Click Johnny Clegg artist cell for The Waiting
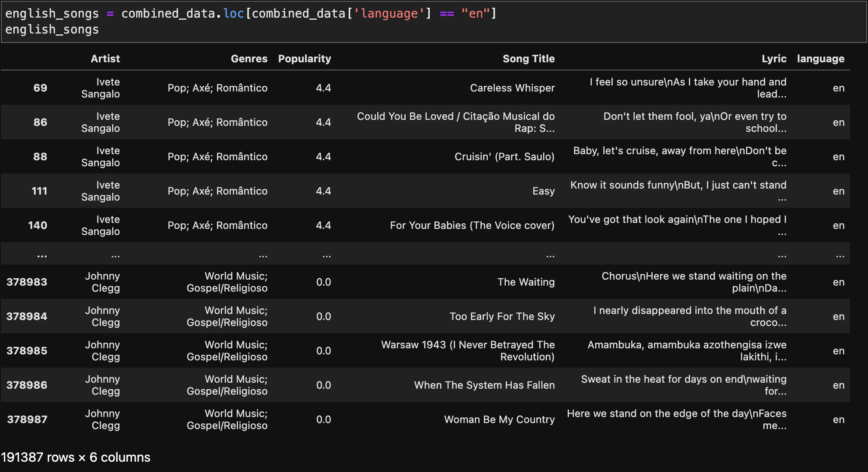The width and height of the screenshot is (868, 472). click(102, 282)
